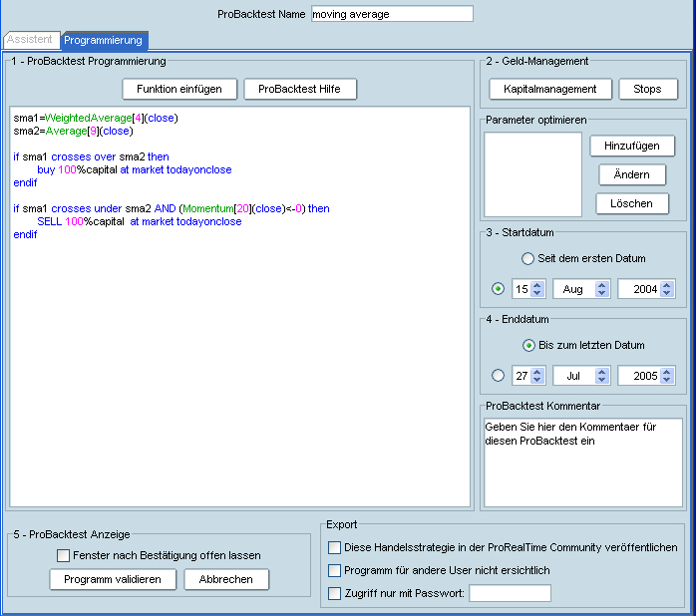Open Kapitalmanagement settings
696x616 pixels.
pos(549,89)
